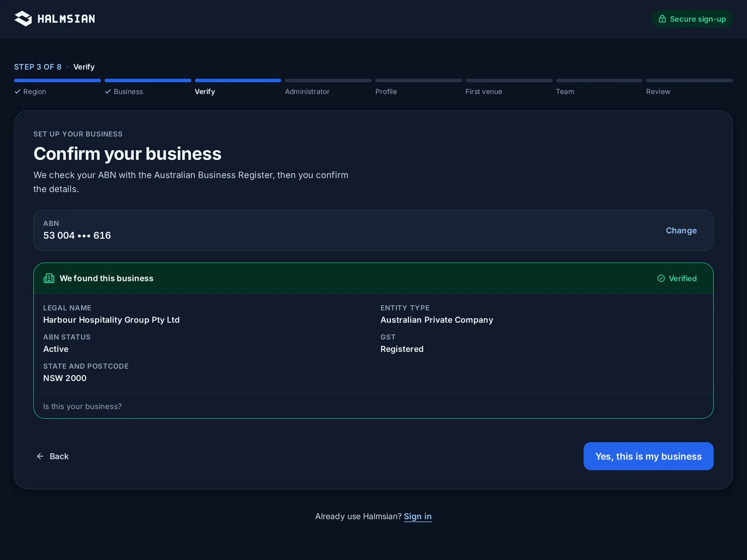Click the NSW 2000 postcode value

(x=65, y=378)
